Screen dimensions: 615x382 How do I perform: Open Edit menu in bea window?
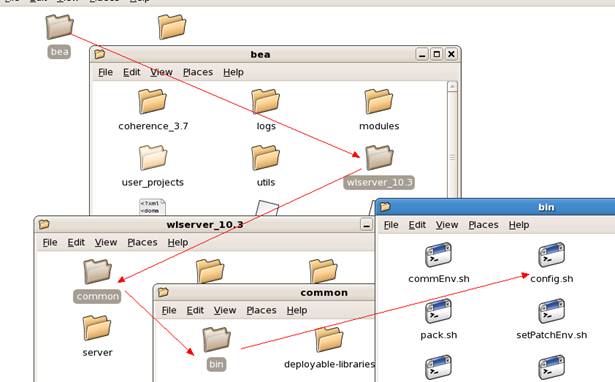click(131, 72)
